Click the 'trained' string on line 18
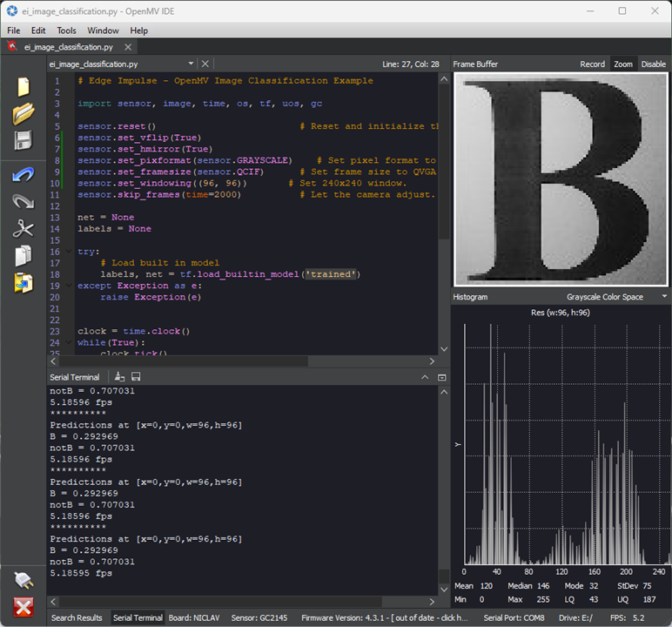The image size is (672, 627). click(331, 274)
